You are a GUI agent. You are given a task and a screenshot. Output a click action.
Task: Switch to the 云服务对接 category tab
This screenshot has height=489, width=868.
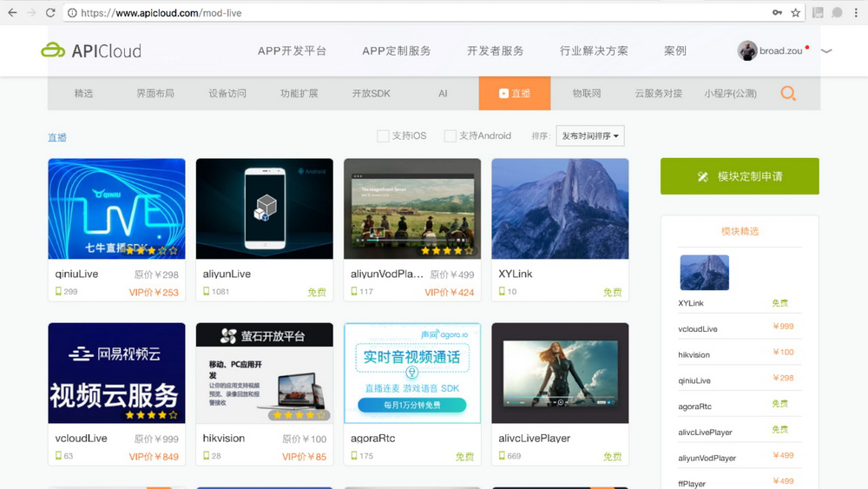pyautogui.click(x=658, y=93)
